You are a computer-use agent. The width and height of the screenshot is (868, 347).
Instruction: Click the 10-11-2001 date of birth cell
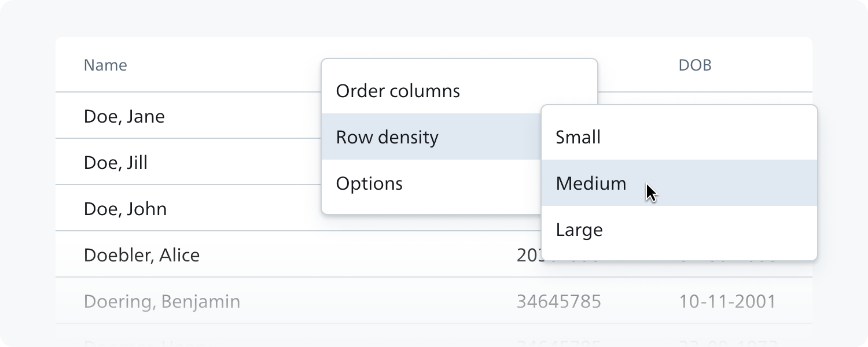click(x=727, y=301)
